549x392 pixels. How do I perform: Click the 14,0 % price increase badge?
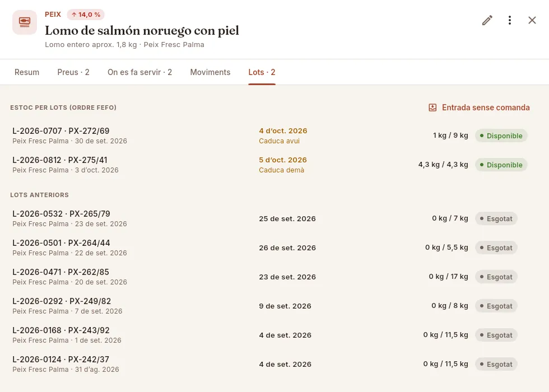[x=86, y=15]
